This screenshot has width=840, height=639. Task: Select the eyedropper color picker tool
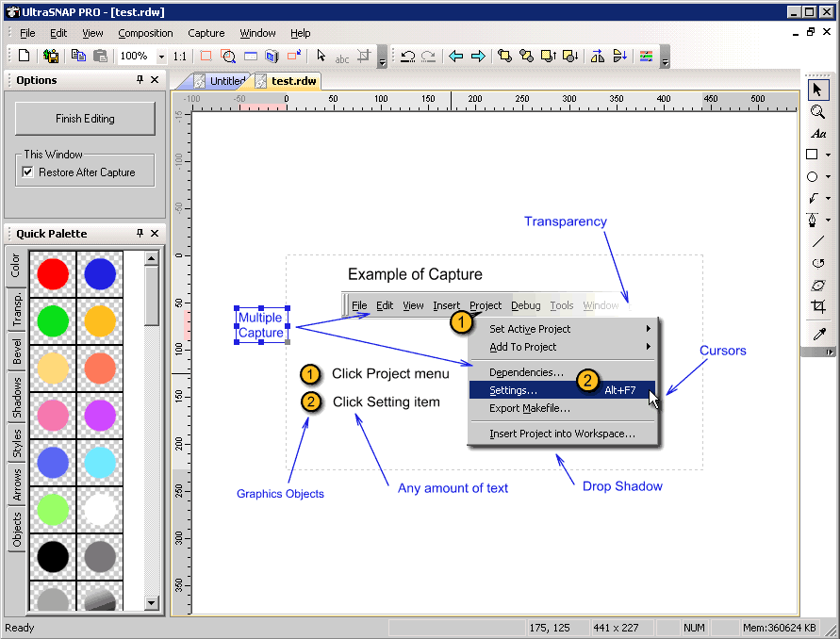pos(818,335)
